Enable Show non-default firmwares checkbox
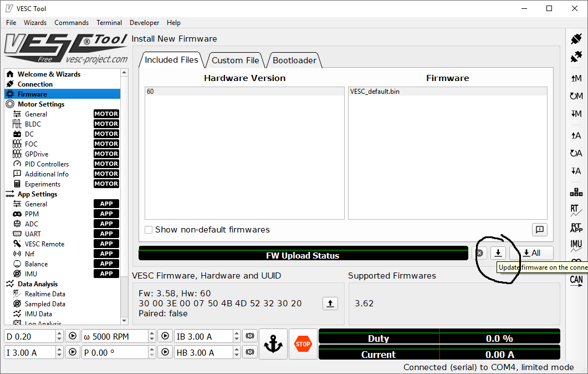This screenshot has width=588, height=374. pos(149,230)
